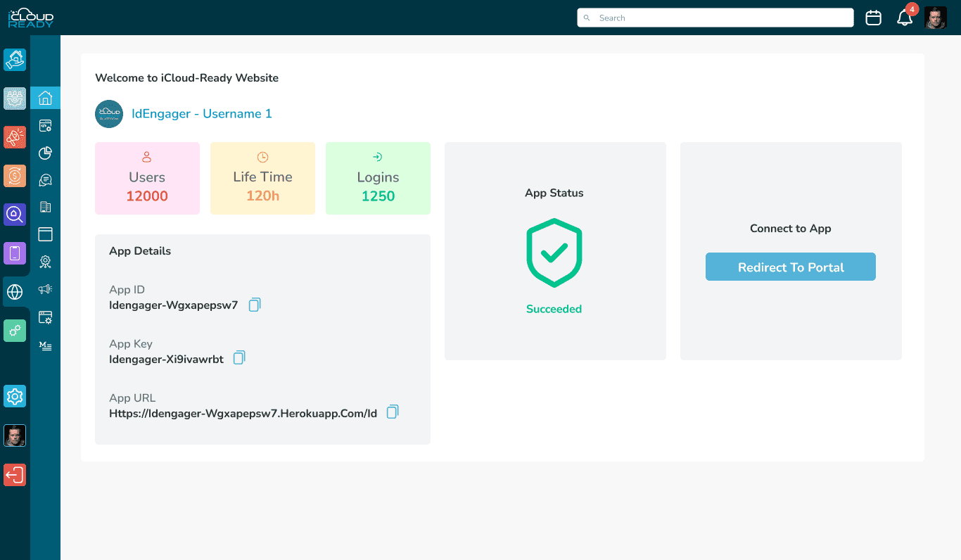This screenshot has width=961, height=560.
Task: Click the dollar billing icon
Action: [15, 176]
